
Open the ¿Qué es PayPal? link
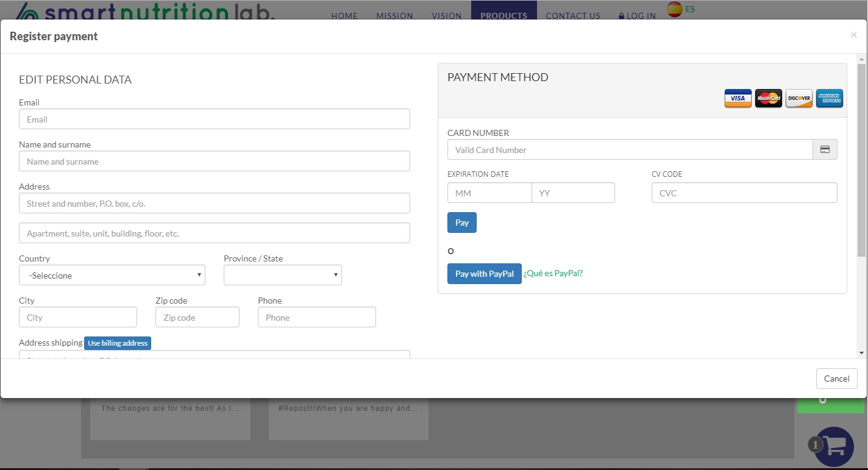coord(553,273)
